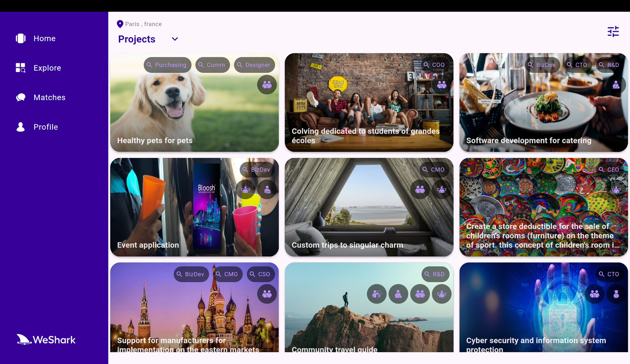Select the CTO chip on Cyber security card
Screen dimensions: 630x364
coord(610,274)
